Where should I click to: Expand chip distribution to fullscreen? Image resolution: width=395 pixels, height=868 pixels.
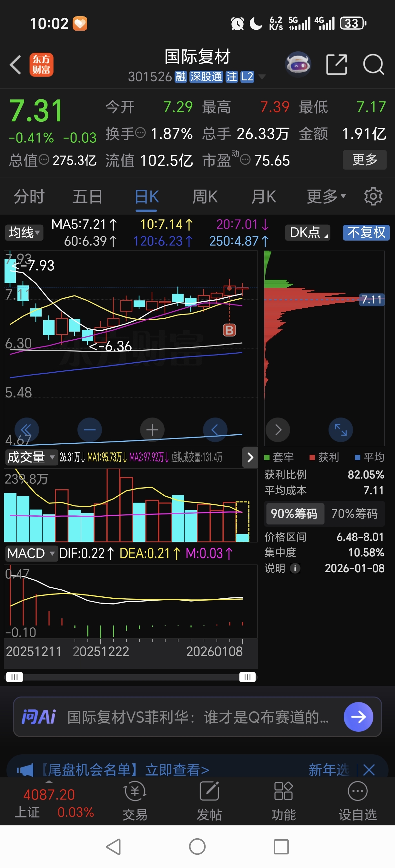(x=340, y=429)
